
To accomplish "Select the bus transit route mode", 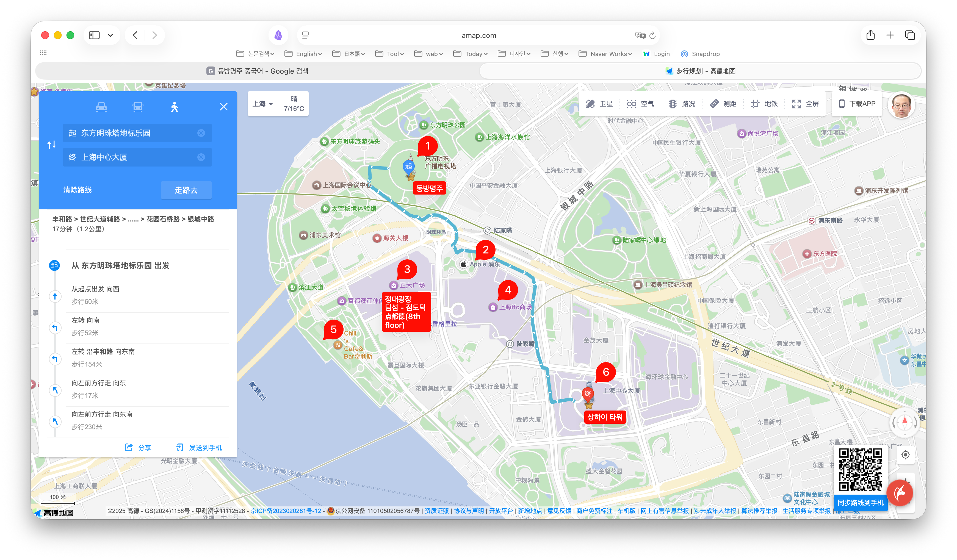I will (138, 107).
